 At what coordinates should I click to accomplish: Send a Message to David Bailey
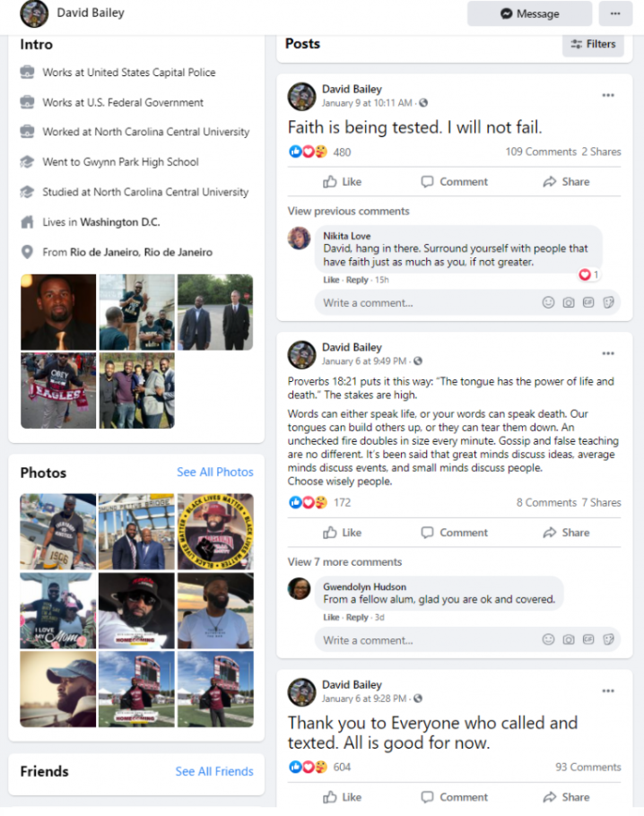(529, 13)
